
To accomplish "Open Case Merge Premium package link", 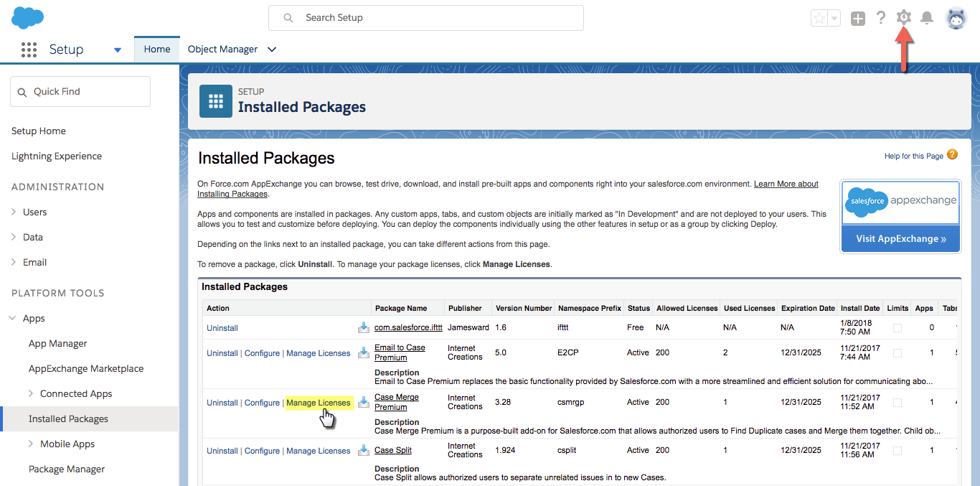I will click(x=397, y=402).
